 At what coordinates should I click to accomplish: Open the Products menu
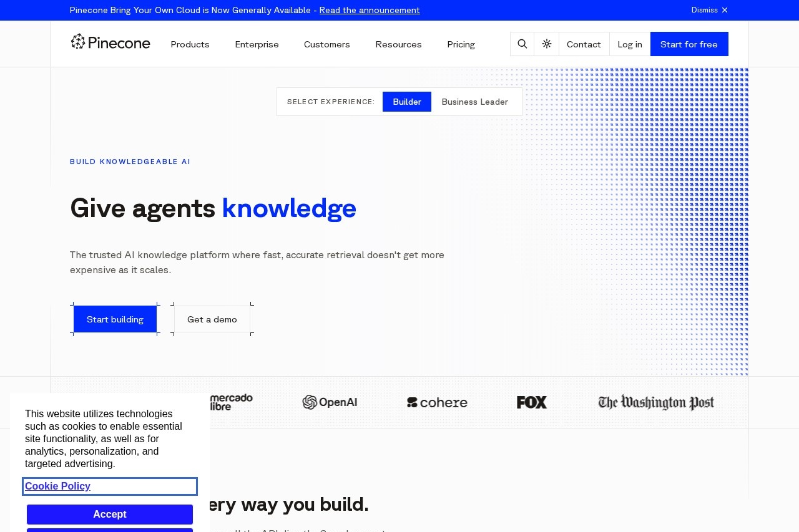pyautogui.click(x=190, y=44)
